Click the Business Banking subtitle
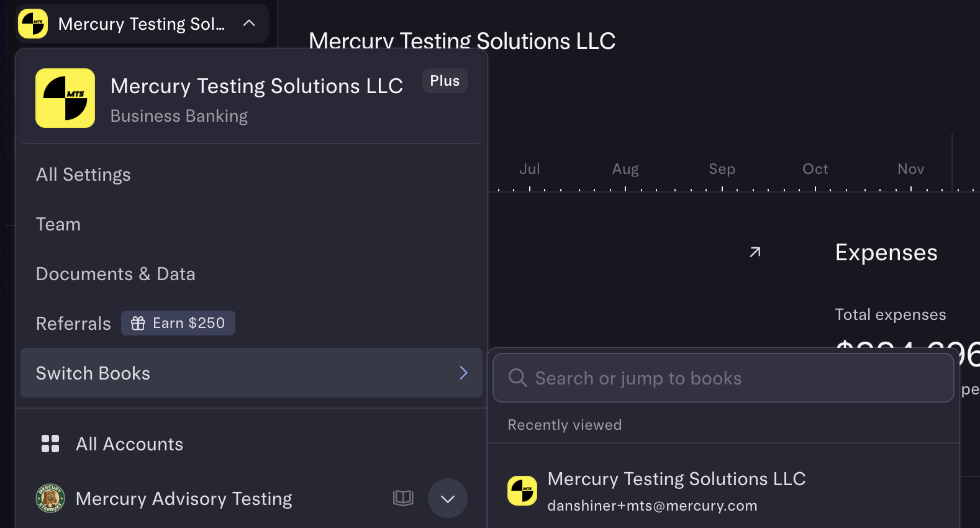Image resolution: width=980 pixels, height=528 pixels. point(179,116)
